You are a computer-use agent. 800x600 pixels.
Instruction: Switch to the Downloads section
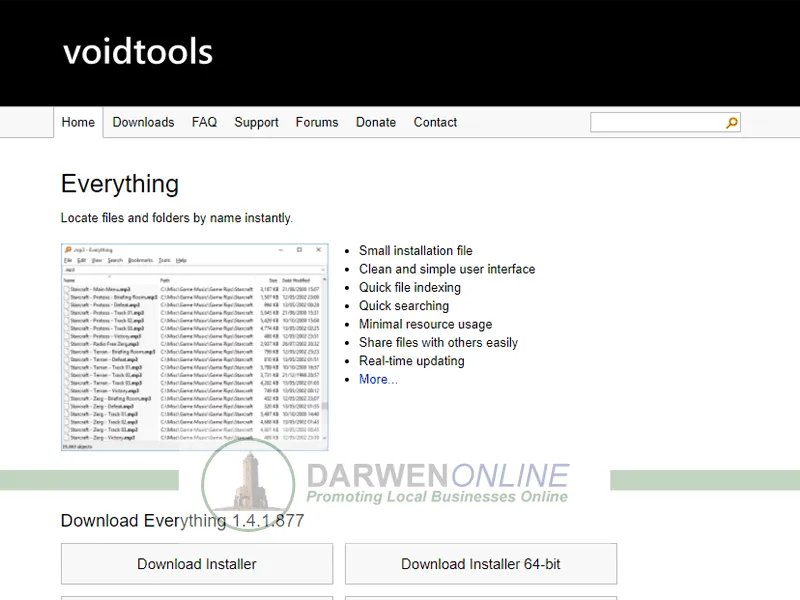tap(143, 122)
